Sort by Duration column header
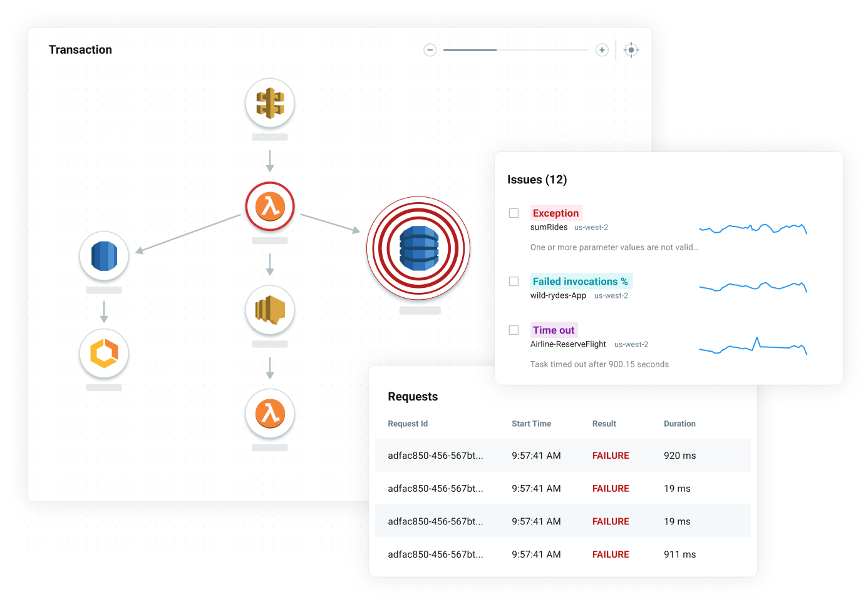868x602 pixels. 679,424
